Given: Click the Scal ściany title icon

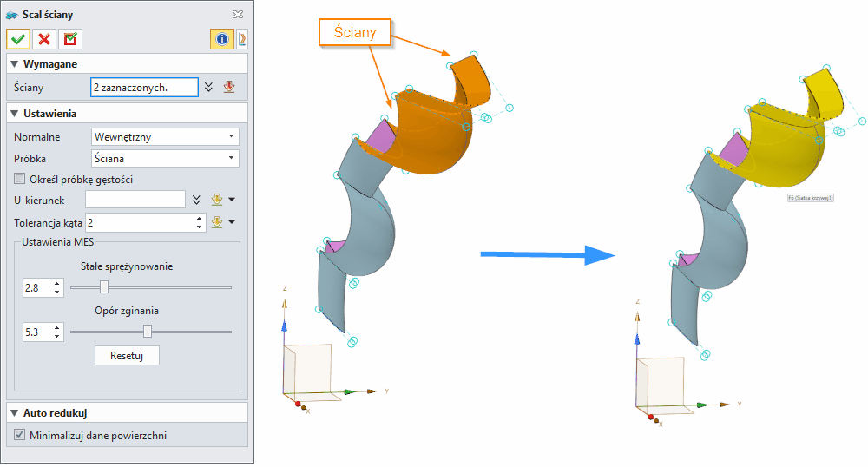Looking at the screenshot, I should [11, 15].
